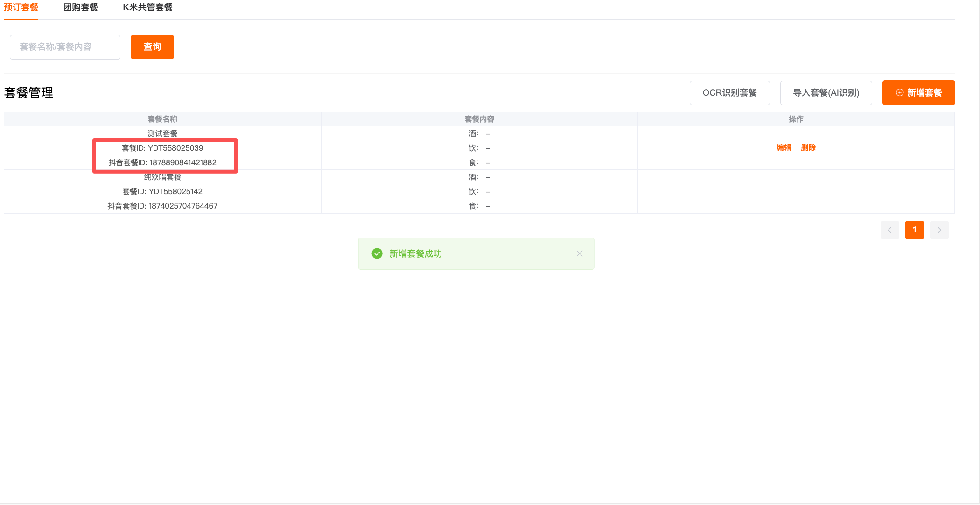Select the 纯欢唱套餐 name text
The image size is (980, 505).
pos(162,177)
